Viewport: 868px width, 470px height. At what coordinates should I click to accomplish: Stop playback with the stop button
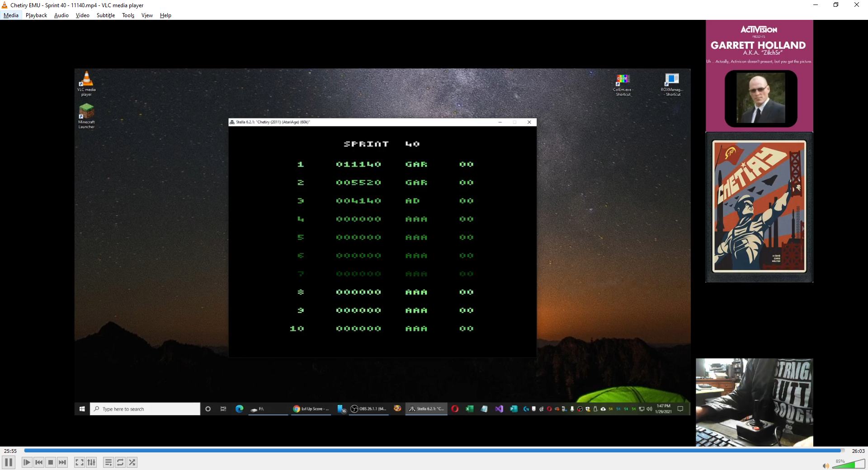pos(51,462)
